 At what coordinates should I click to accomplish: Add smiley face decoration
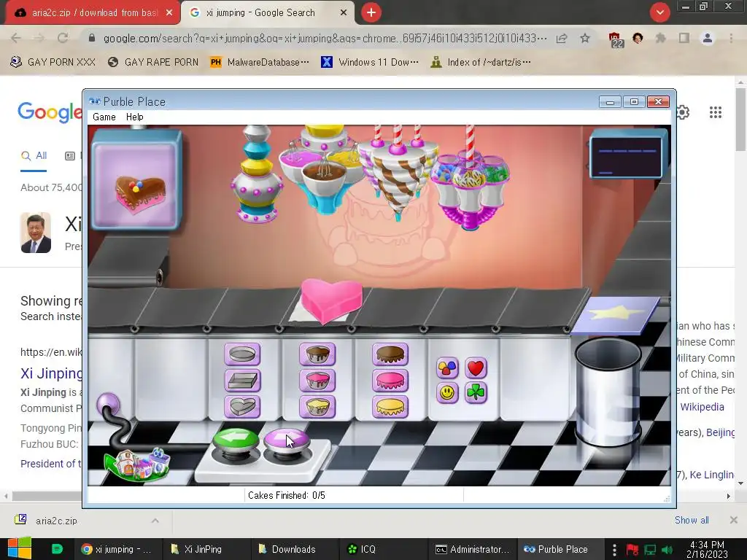447,393
